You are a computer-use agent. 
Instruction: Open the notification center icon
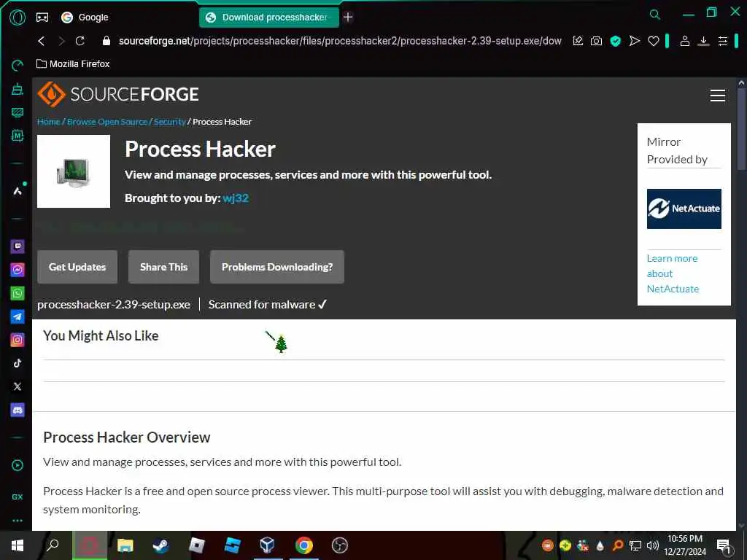724,545
